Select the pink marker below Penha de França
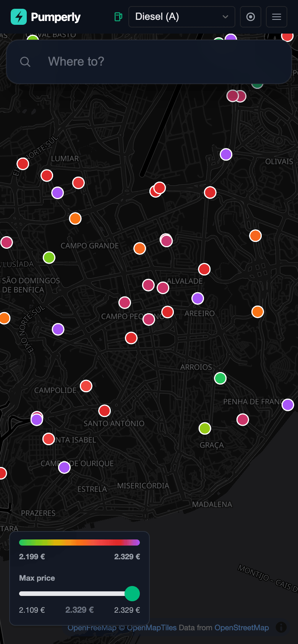Image resolution: width=298 pixels, height=644 pixels. [x=243, y=420]
